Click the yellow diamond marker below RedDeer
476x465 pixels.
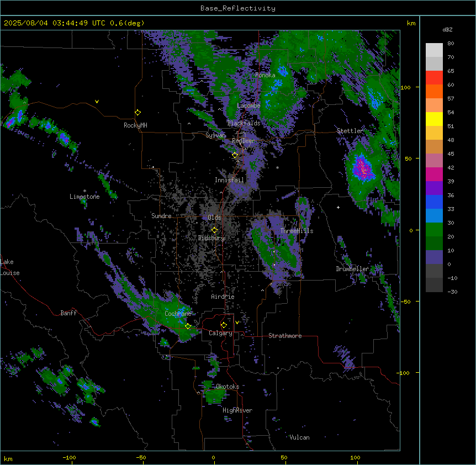coord(235,155)
